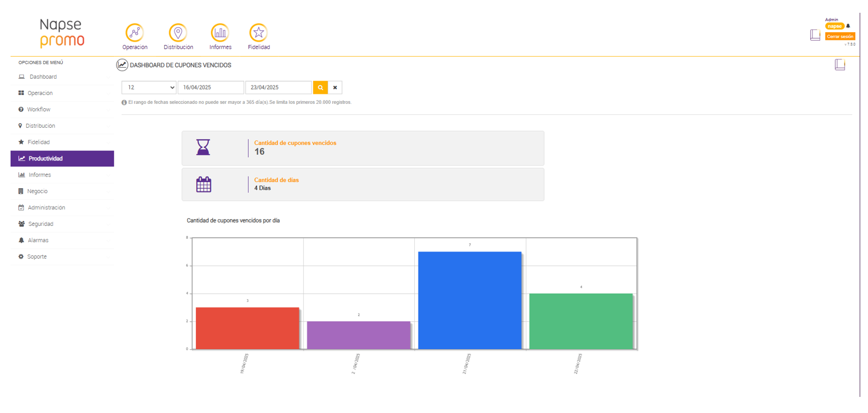Click the start date field 16/04/2025
Image resolution: width=868 pixels, height=413 pixels.
pyautogui.click(x=211, y=88)
